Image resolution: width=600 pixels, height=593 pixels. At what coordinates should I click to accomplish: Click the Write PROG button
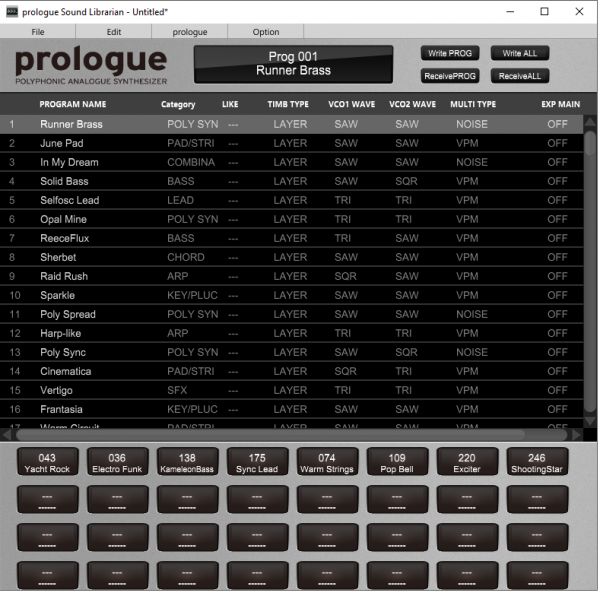click(x=450, y=53)
